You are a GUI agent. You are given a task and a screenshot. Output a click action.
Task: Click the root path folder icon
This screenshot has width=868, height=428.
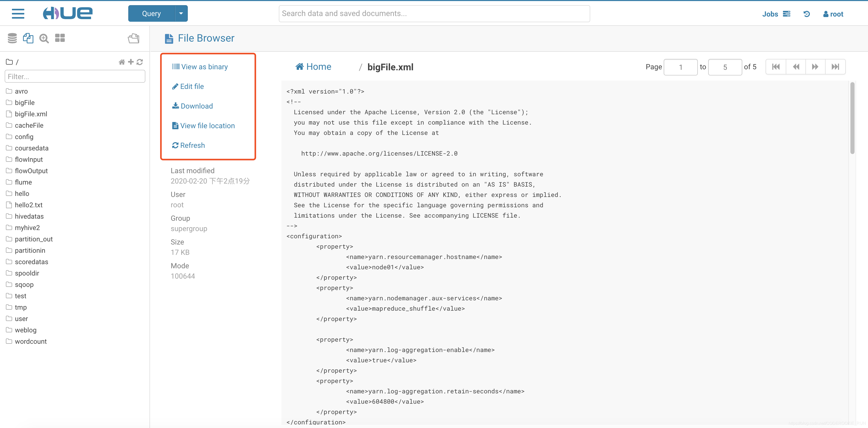click(x=9, y=62)
